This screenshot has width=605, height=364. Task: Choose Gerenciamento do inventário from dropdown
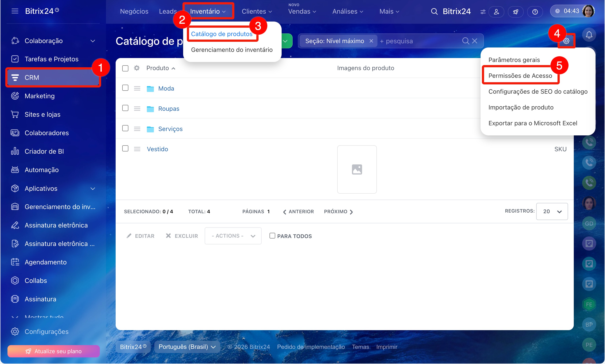231,50
